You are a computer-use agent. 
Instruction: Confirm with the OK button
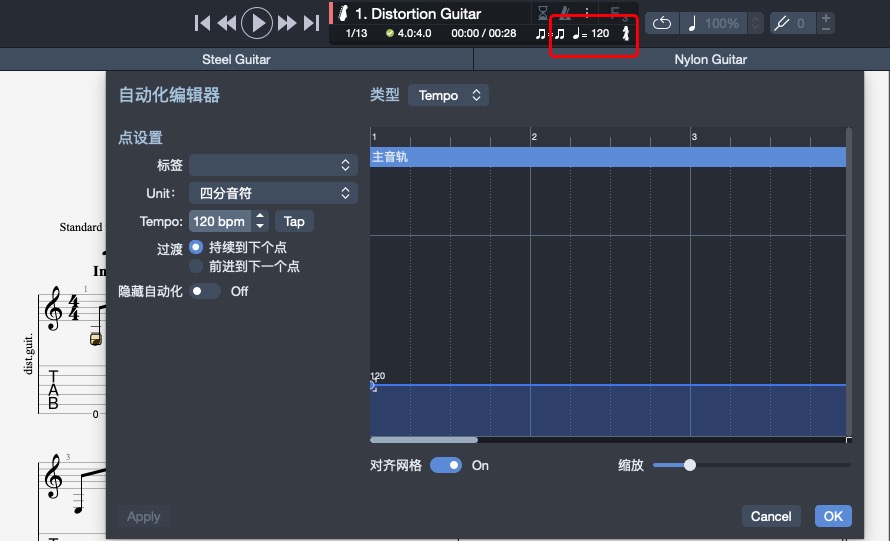coord(833,516)
